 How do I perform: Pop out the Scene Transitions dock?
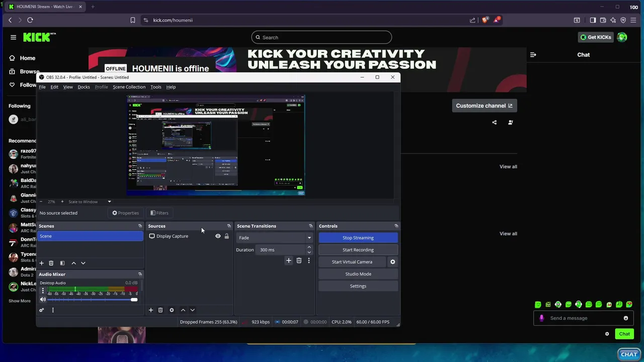(310, 226)
